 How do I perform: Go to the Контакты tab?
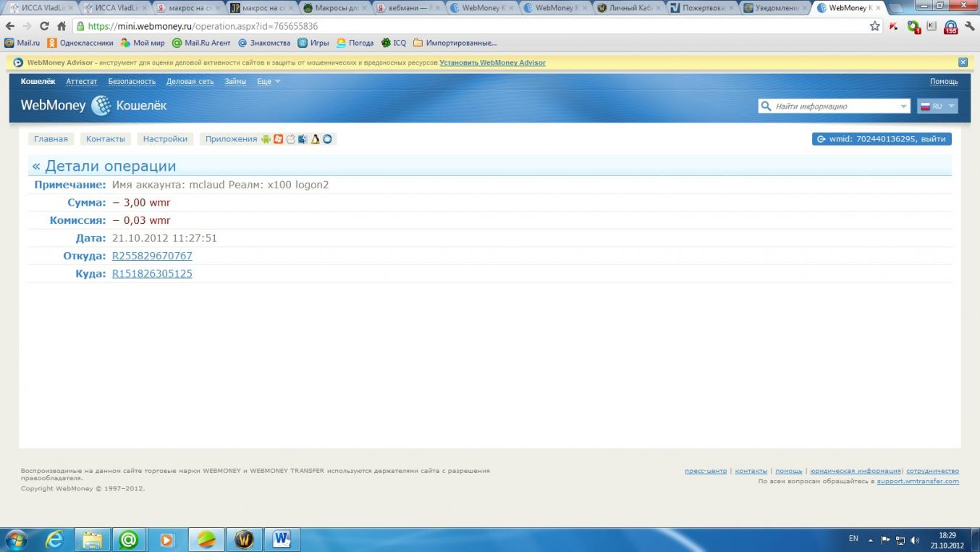pyautogui.click(x=105, y=139)
